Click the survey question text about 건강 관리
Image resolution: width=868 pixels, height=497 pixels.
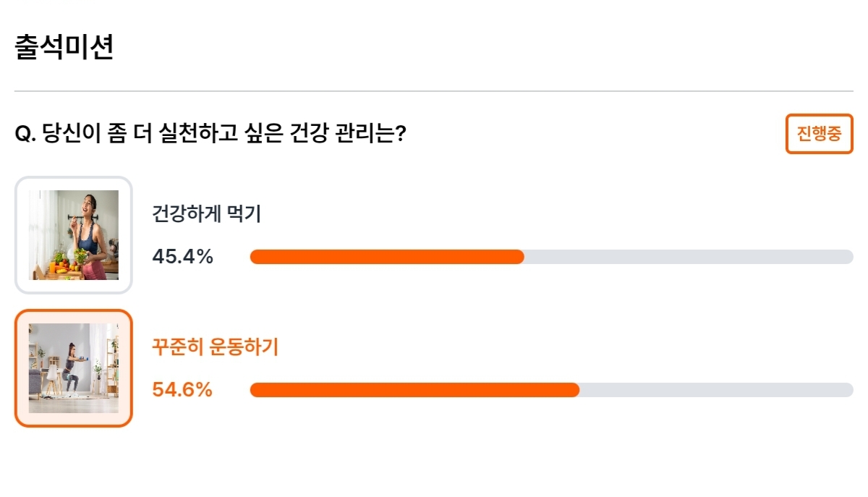pos(210,134)
